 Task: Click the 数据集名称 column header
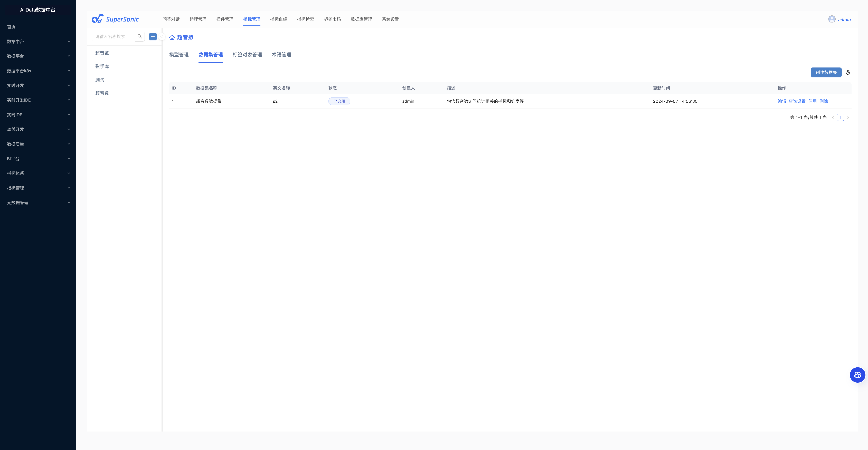point(206,88)
